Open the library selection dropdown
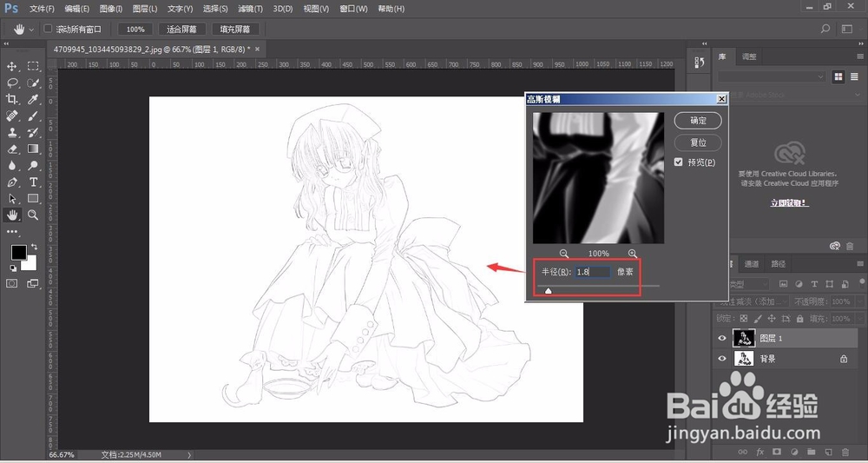This screenshot has height=463, width=868. tap(772, 77)
